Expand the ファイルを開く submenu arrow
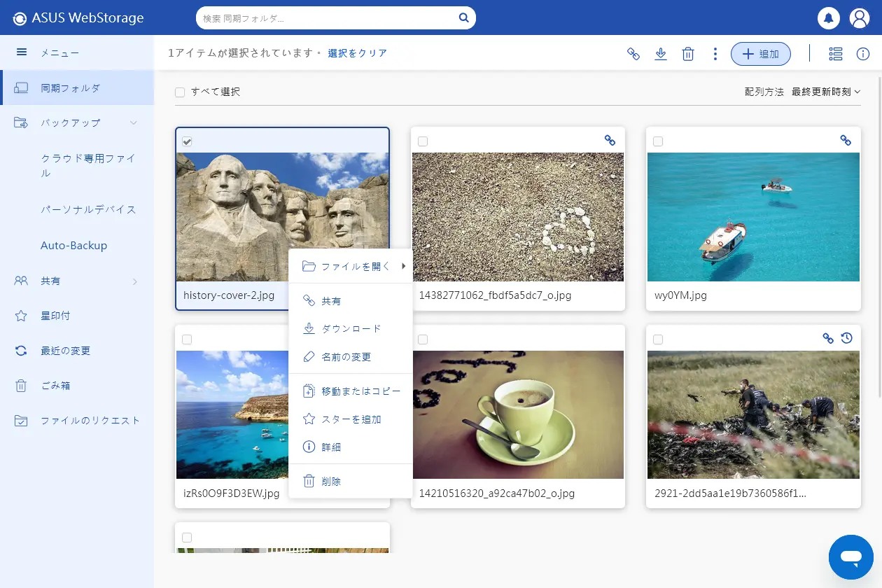This screenshot has width=882, height=588. [404, 266]
